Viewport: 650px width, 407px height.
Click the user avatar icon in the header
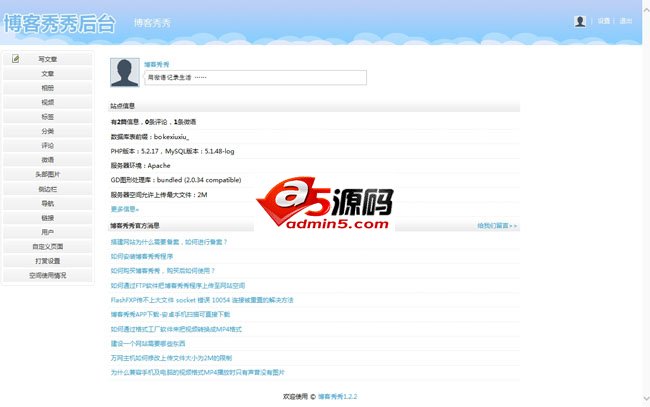pos(580,21)
